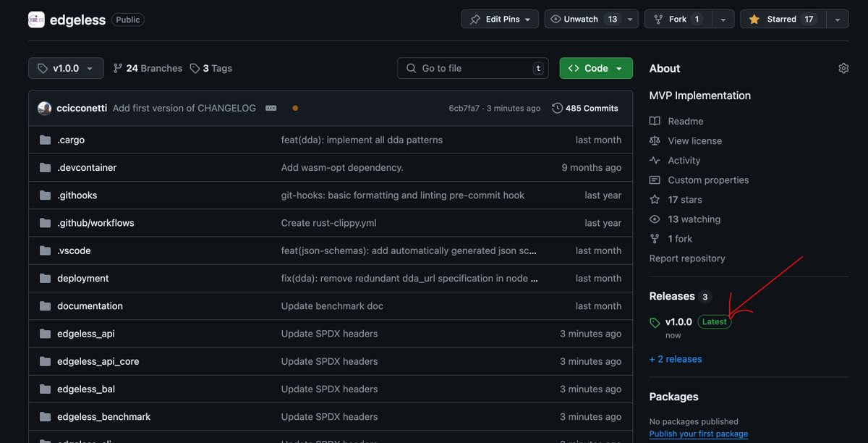Open the Releases heading link
868x443 pixels.
tap(672, 296)
